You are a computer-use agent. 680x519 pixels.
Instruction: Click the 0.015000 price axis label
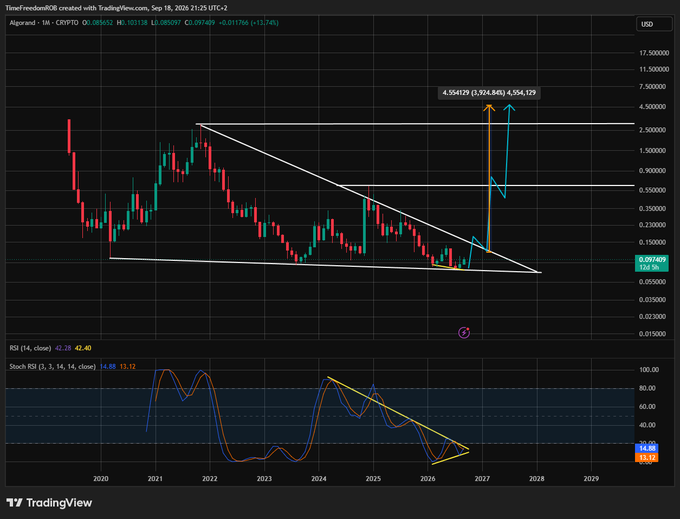[x=653, y=334]
